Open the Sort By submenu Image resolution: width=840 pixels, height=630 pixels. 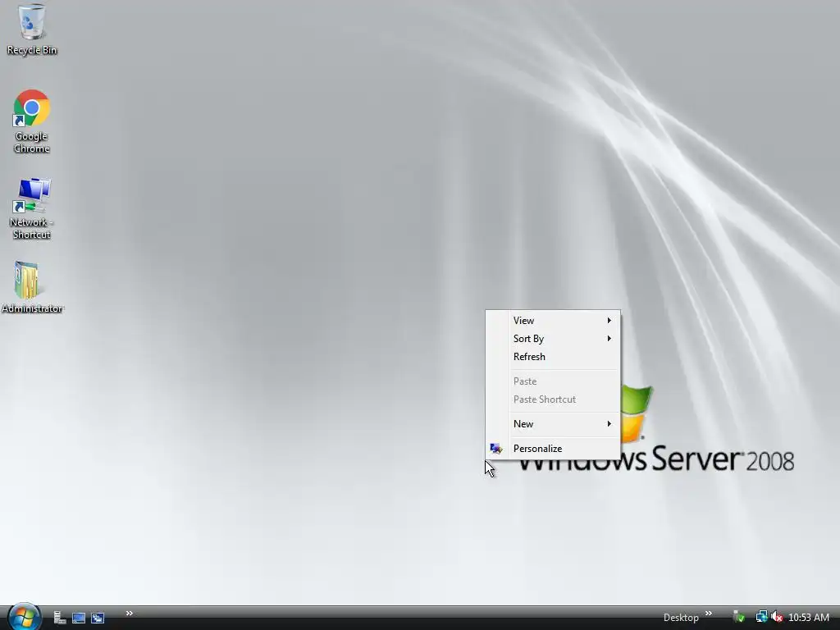[x=553, y=339]
